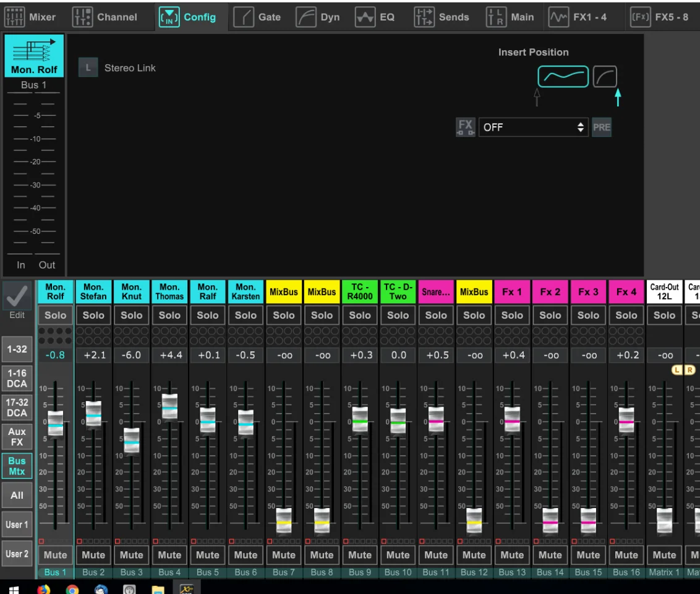Open Google Chrome from the taskbar

[x=72, y=588]
